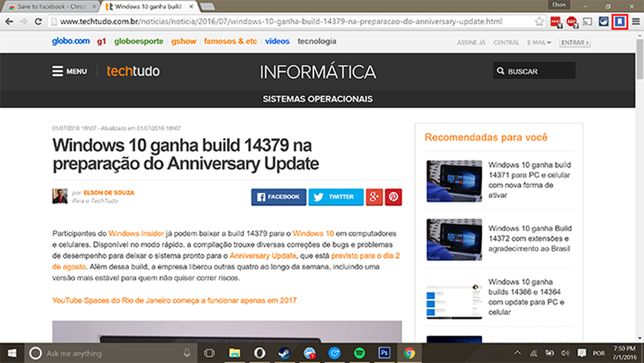
Task: Click ASSINE JÁ link
Action: [x=471, y=43]
